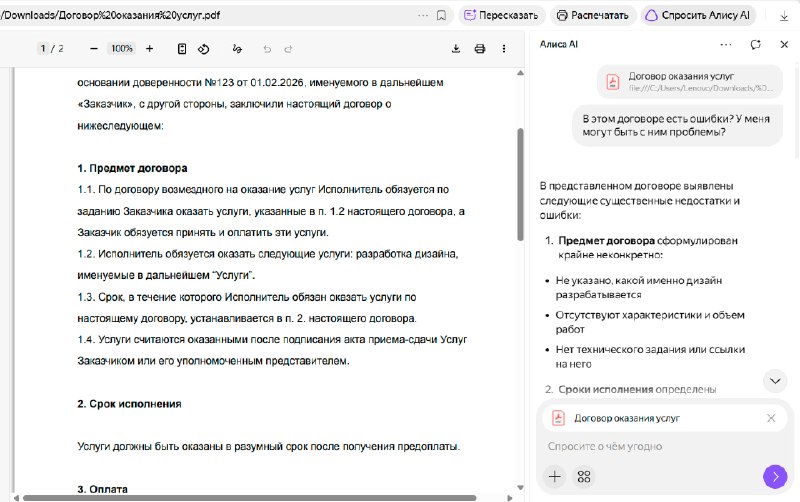The width and height of the screenshot is (800, 502).
Task: Start a new chat in Алиса panel
Action: [x=756, y=44]
